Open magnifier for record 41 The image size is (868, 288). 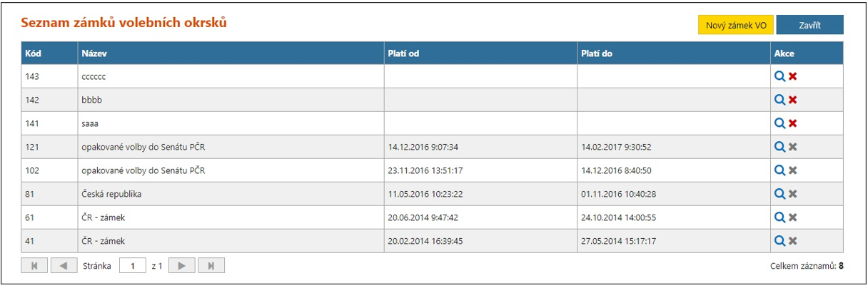pos(779,241)
